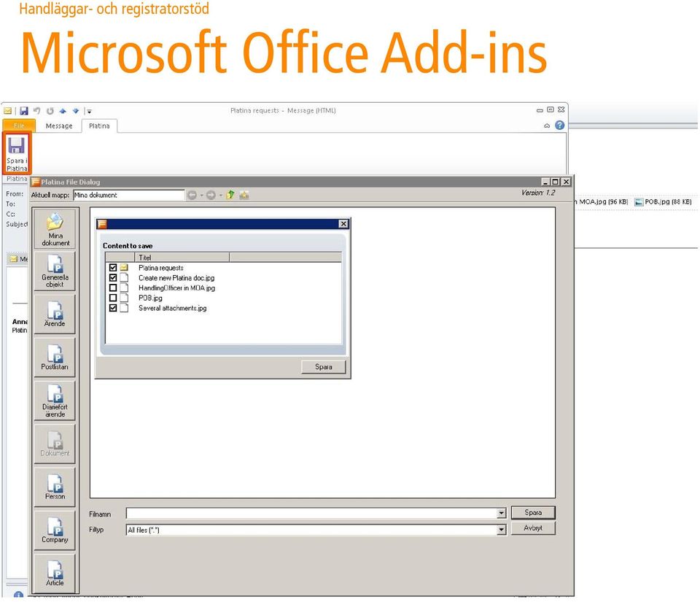Open forward button history dropdown arrow
The image size is (700, 602).
pyautogui.click(x=220, y=196)
